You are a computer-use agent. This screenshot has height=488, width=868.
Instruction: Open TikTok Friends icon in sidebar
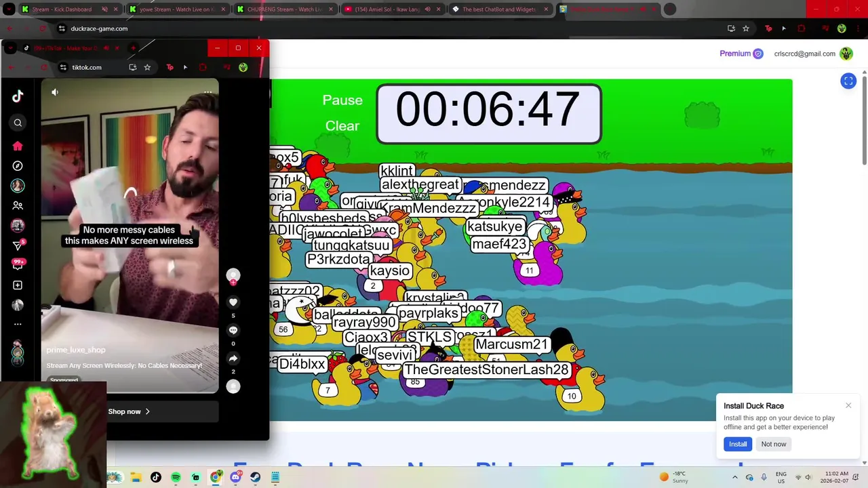click(x=18, y=206)
